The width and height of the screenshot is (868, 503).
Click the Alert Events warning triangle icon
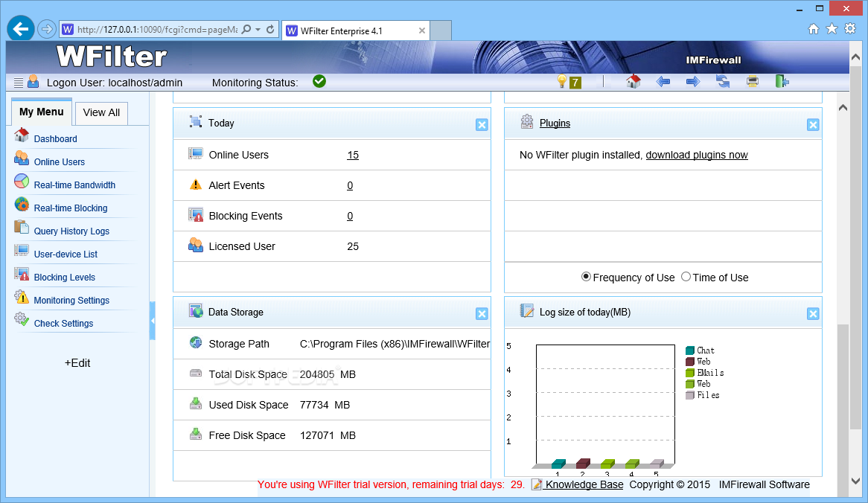(x=195, y=185)
